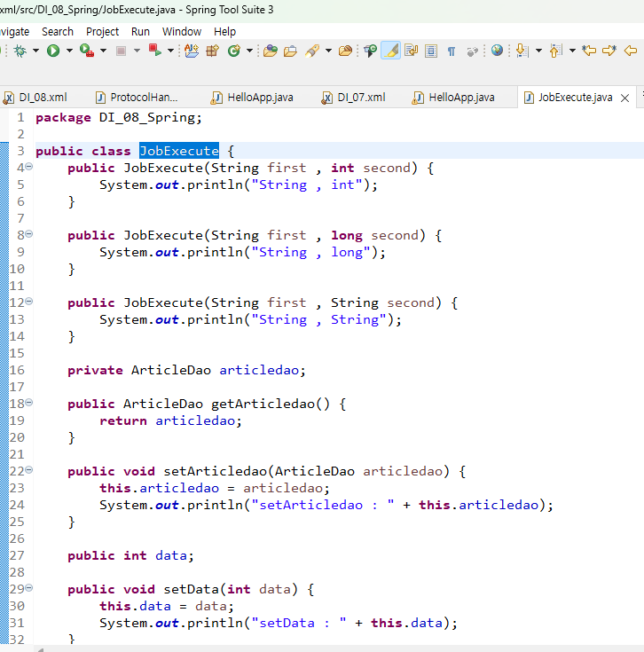This screenshot has height=652, width=644.
Task: Click New Java Package icon
Action: 213,51
